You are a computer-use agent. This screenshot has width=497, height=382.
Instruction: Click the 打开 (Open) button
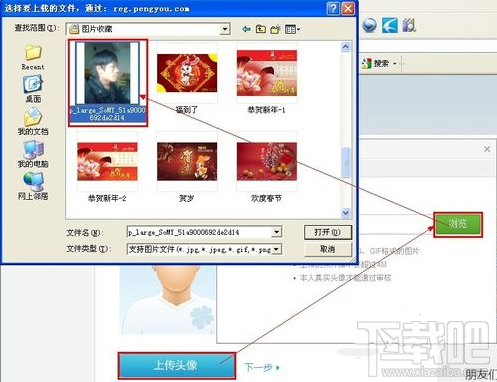click(328, 232)
